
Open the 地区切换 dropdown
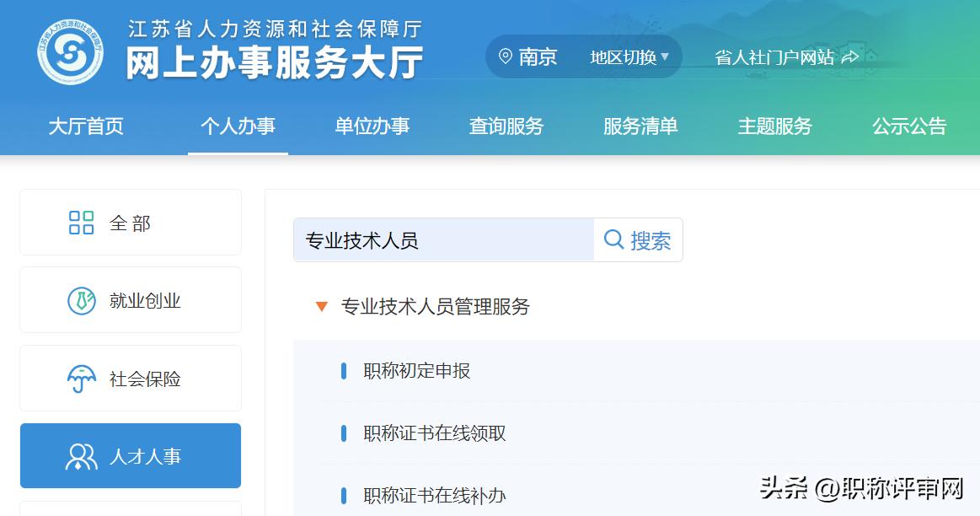click(x=628, y=56)
